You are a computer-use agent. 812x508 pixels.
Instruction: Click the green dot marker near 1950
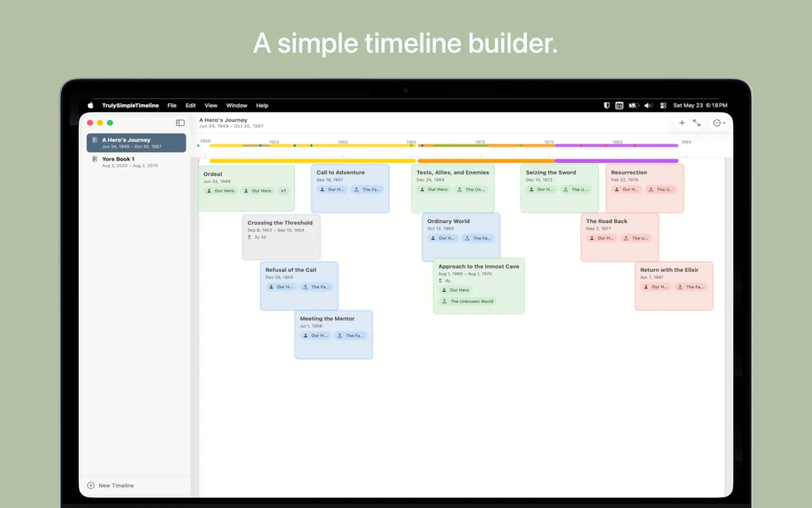(199, 145)
